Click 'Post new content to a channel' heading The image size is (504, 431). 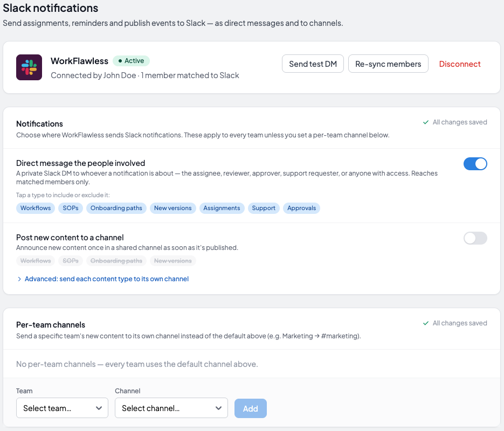pos(70,238)
